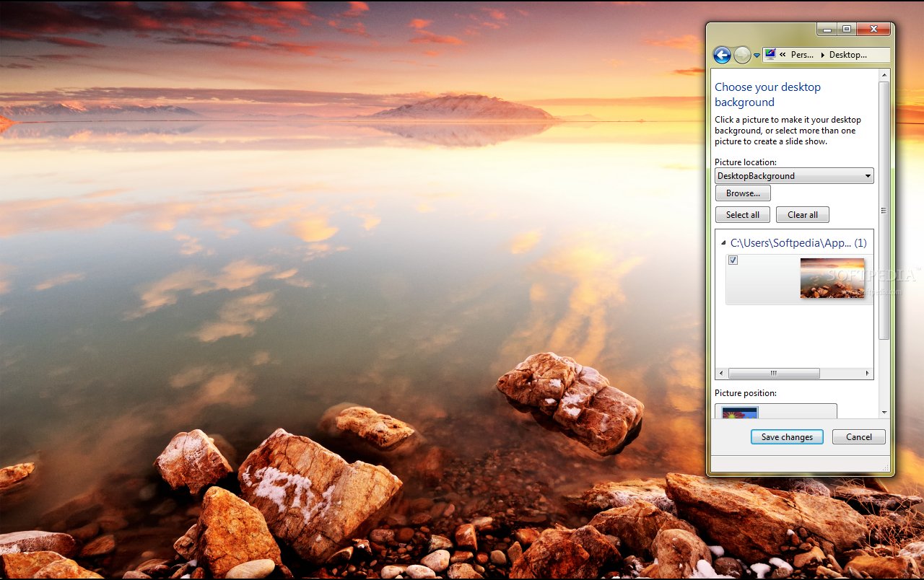Click the 'C:\Users\Softpedia\App... (1)' group header
The width and height of the screenshot is (924, 580).
coord(798,243)
